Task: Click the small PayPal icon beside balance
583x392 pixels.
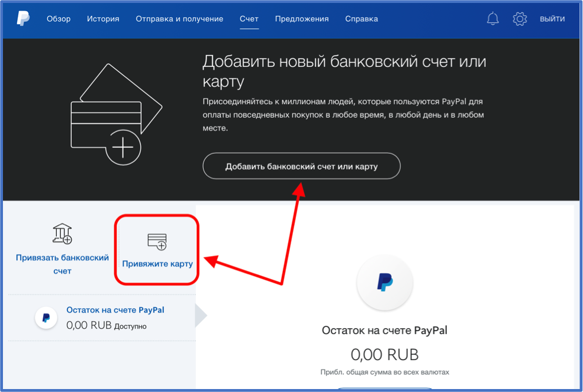Action: pyautogui.click(x=46, y=318)
